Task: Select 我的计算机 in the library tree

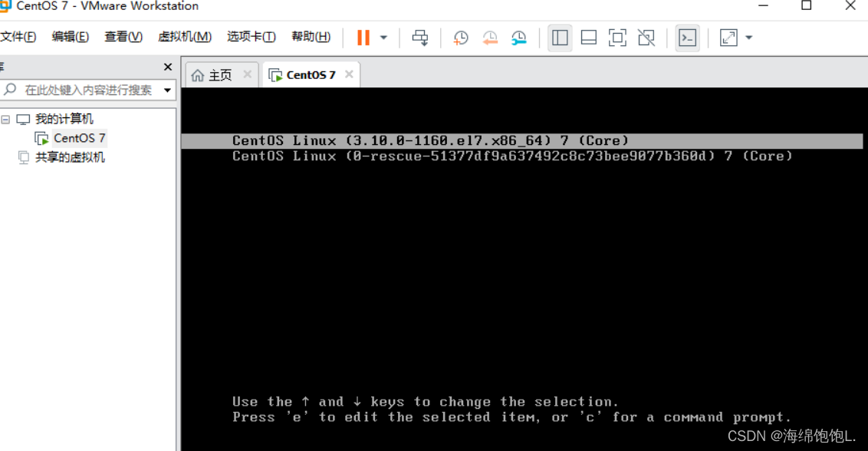Action: 64,119
